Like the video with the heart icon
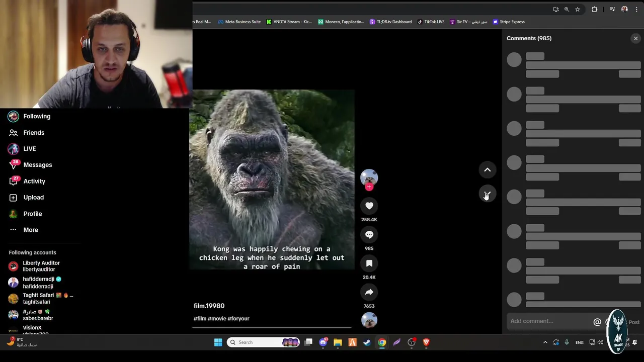 369,206
